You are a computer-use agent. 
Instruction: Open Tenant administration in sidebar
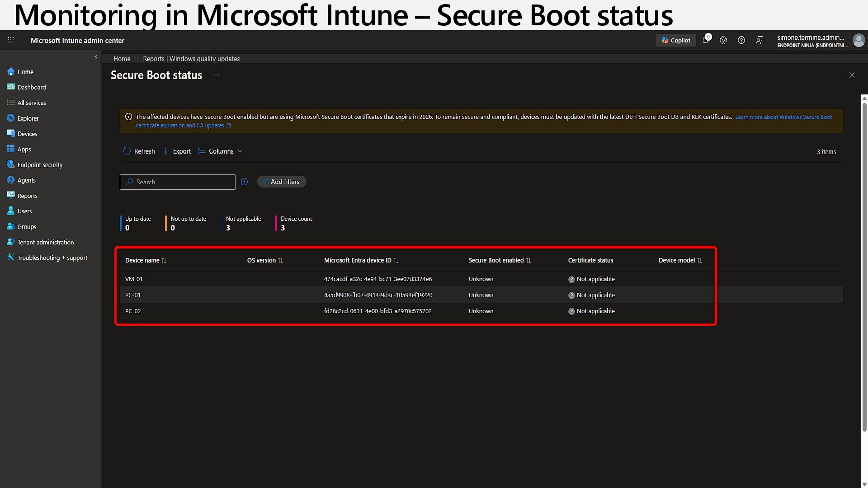pyautogui.click(x=45, y=242)
